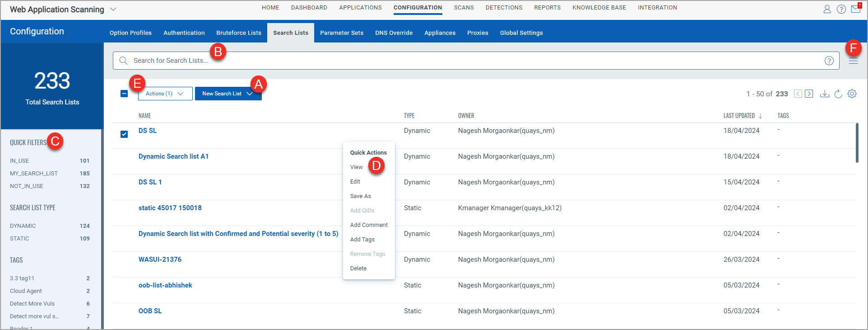Viewport: 868px width, 330px height.
Task: Choose Add Tags in Quick Actions
Action: click(x=362, y=240)
